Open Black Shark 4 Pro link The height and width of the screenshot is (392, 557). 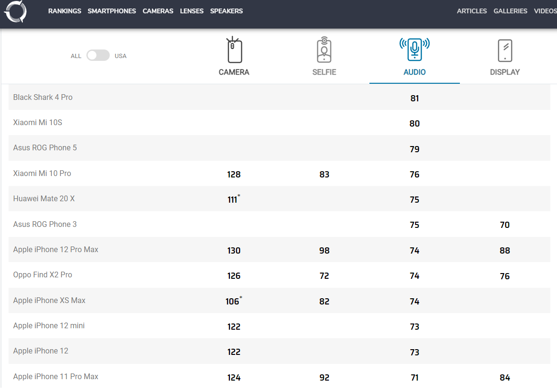point(43,98)
